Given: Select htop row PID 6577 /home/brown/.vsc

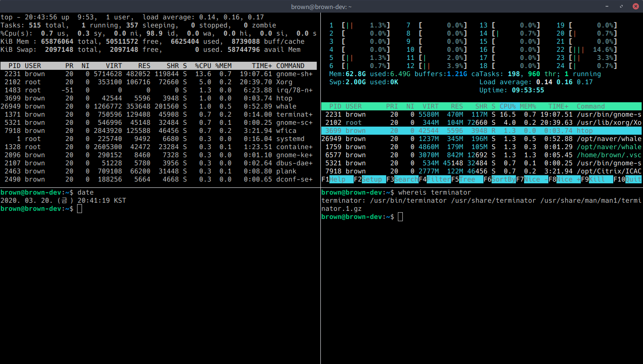Looking at the screenshot, I should (481, 155).
